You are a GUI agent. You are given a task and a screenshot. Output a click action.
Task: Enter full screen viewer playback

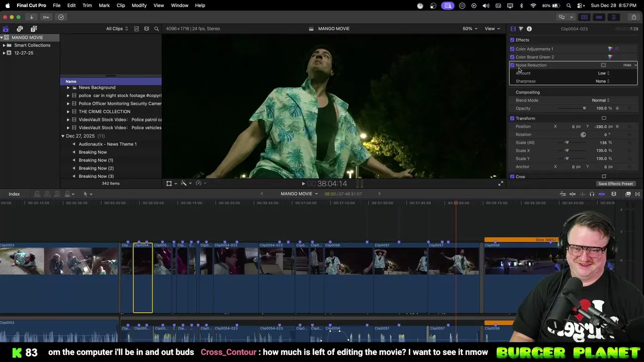501,184
